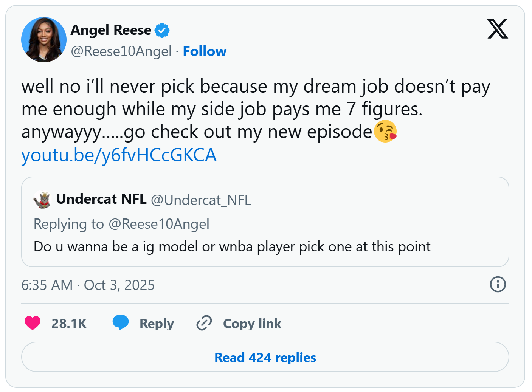Image resolution: width=532 pixels, height=392 pixels.
Task: Like the tweet with the heart icon
Action: (33, 323)
